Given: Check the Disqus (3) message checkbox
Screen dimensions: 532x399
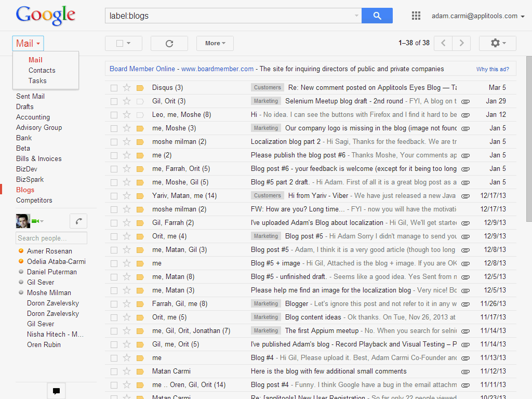Looking at the screenshot, I should tap(114, 88).
